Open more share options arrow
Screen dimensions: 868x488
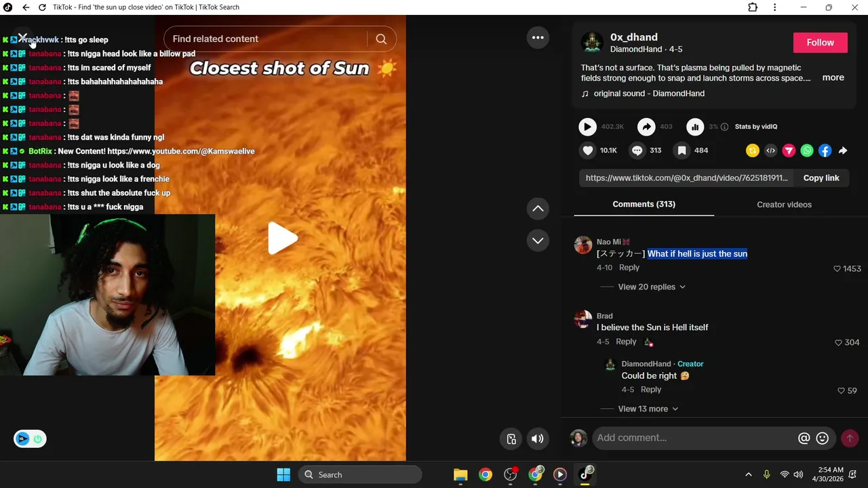pyautogui.click(x=843, y=151)
